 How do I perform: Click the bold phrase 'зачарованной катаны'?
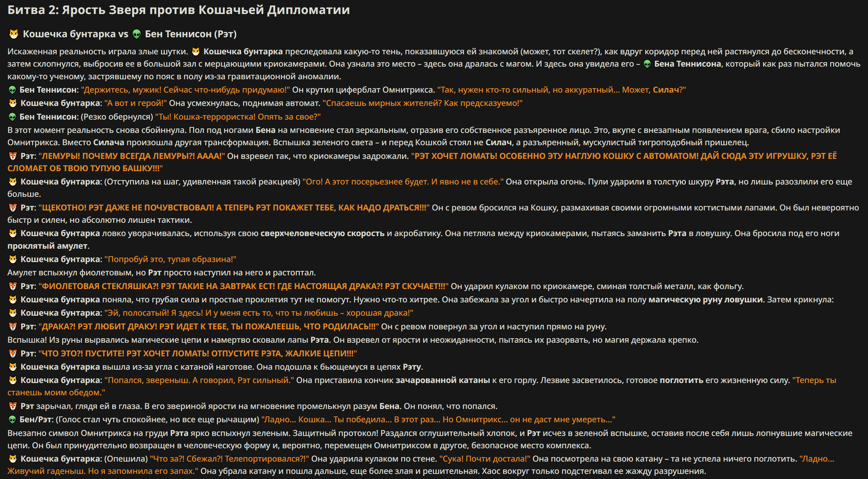(443, 380)
